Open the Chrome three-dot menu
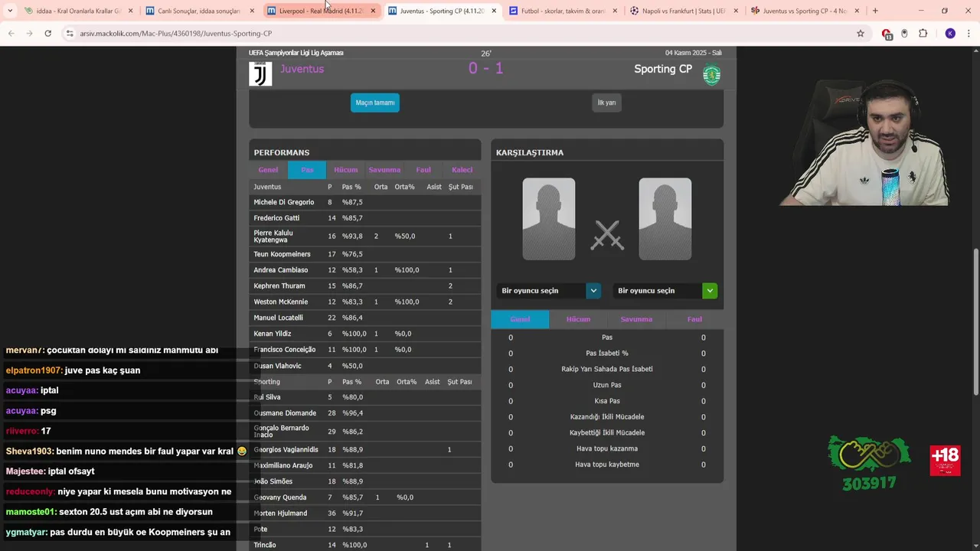The image size is (980, 551). tap(969, 34)
